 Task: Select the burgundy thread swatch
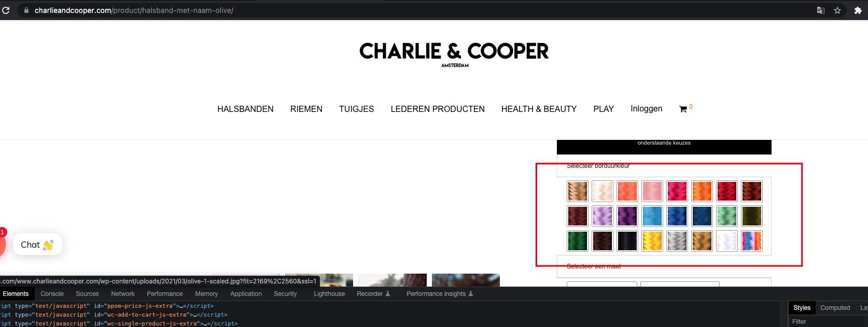(578, 216)
